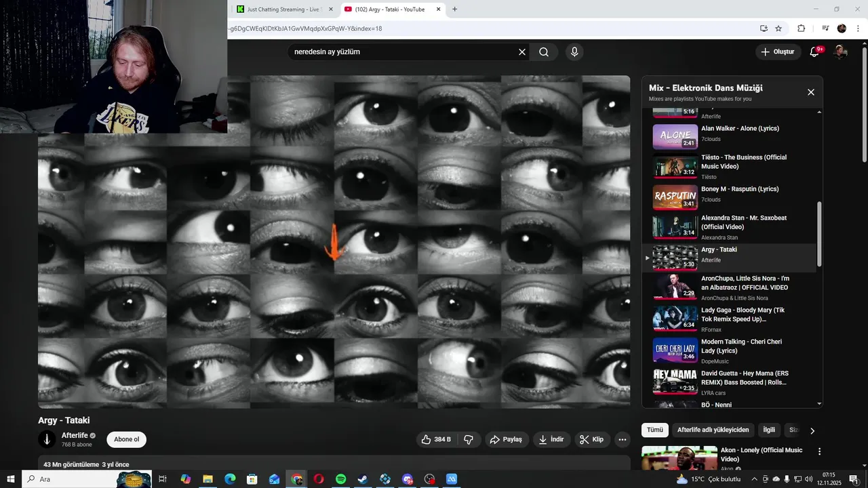Click the YouTube search magnifier button
Viewport: 868px width, 488px height.
coord(544,52)
